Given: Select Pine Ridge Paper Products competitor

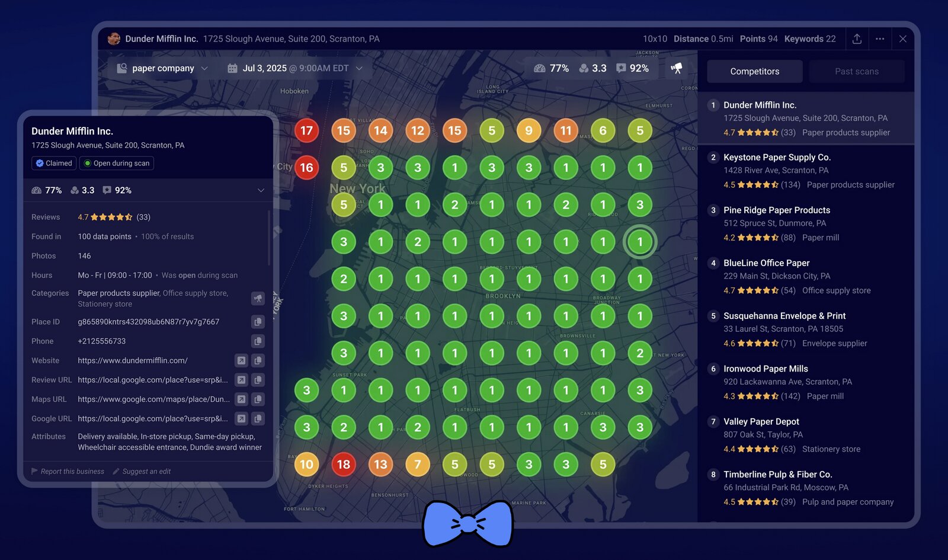Looking at the screenshot, I should pyautogui.click(x=806, y=223).
